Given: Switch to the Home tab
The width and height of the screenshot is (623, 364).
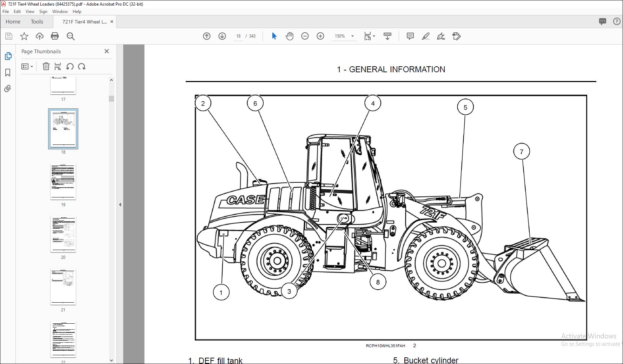Looking at the screenshot, I should pyautogui.click(x=13, y=21).
